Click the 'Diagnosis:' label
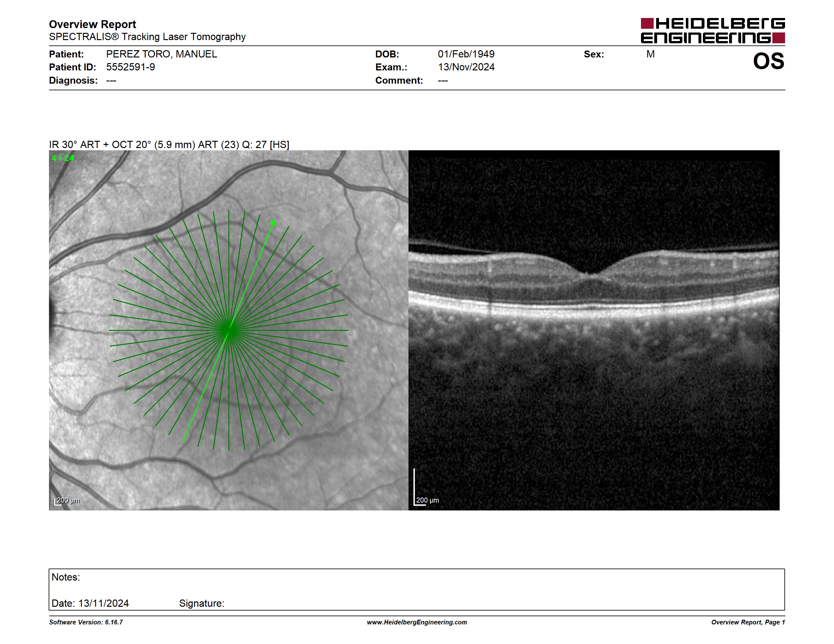 pos(73,80)
